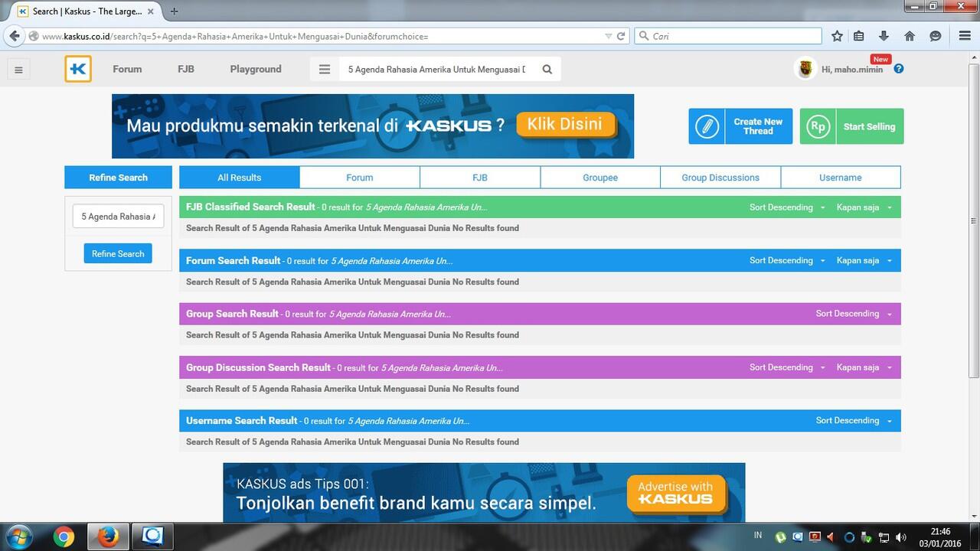Switch to Firefox in the taskbar
This screenshot has height=551, width=980.
pyautogui.click(x=108, y=536)
